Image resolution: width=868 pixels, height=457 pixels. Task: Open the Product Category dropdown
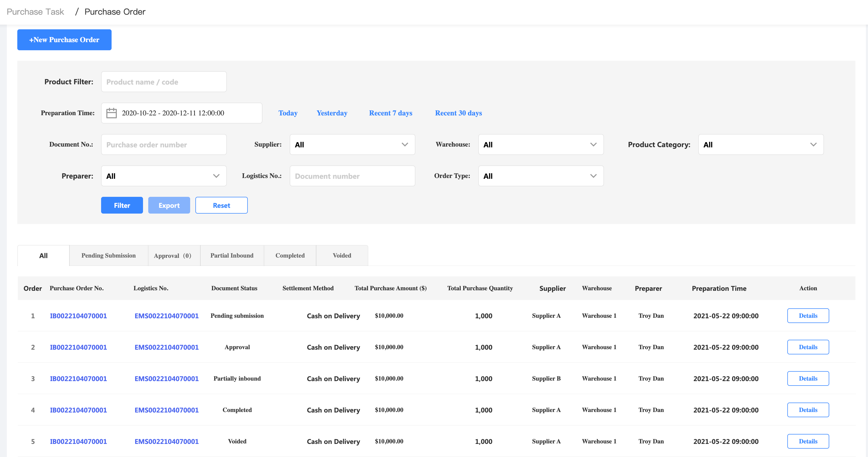pos(761,144)
